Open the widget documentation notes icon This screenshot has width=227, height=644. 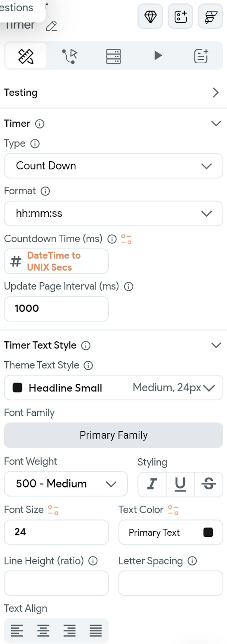pos(201,55)
